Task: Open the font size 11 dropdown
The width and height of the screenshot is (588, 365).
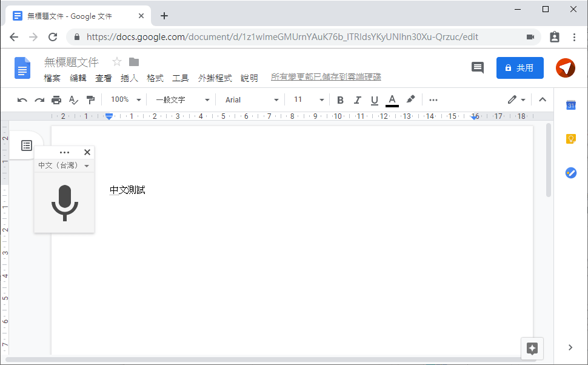Action: [x=309, y=99]
